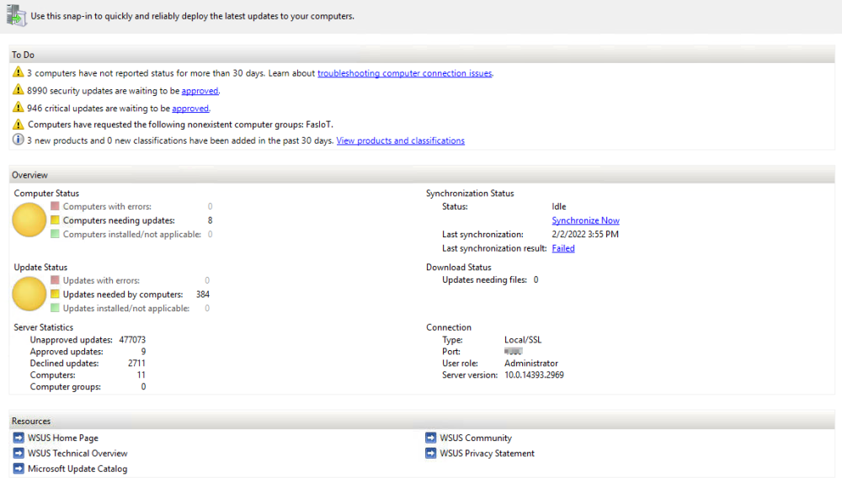This screenshot has height=504, width=842.
Task: Click the Idle synchronization status value
Action: (558, 206)
